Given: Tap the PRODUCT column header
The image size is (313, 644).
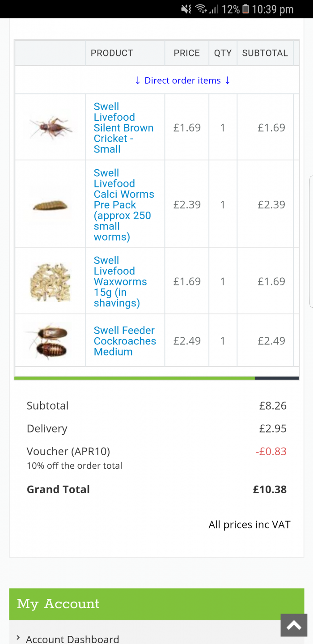Looking at the screenshot, I should click(112, 53).
